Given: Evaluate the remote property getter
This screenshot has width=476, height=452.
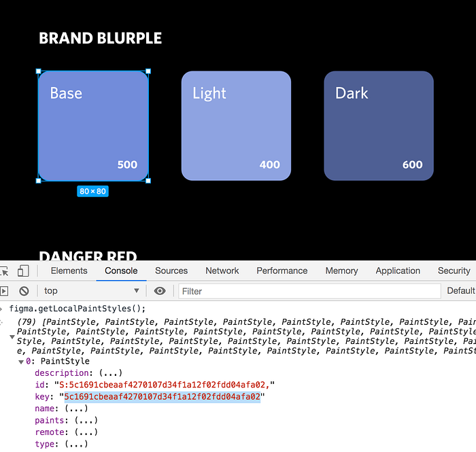Looking at the screenshot, I should pos(86,432).
